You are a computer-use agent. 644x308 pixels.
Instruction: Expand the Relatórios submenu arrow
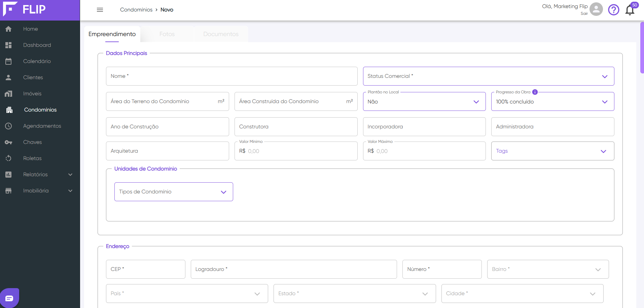tap(70, 175)
